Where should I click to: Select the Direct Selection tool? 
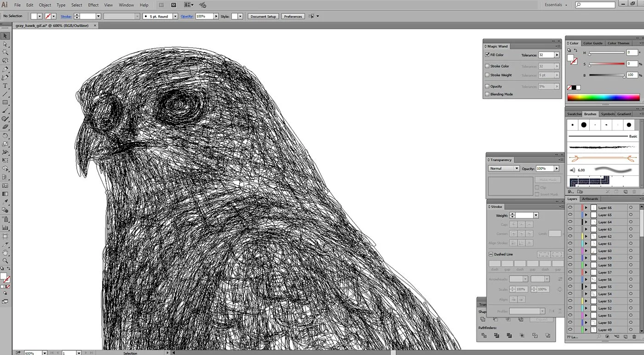coord(6,44)
